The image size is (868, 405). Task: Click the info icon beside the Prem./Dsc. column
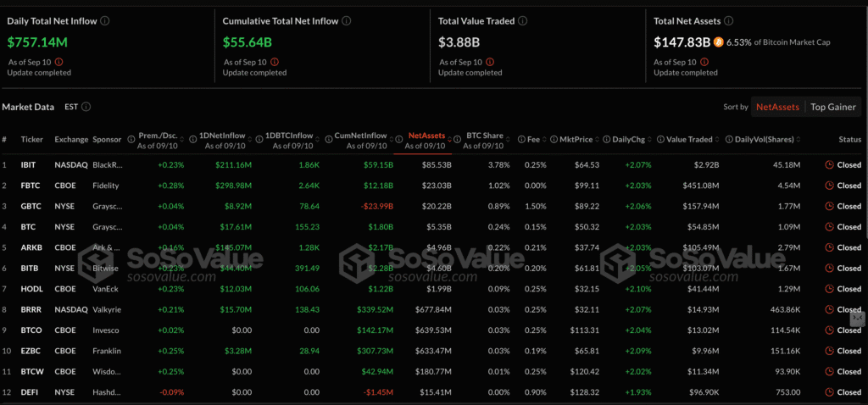coord(131,139)
